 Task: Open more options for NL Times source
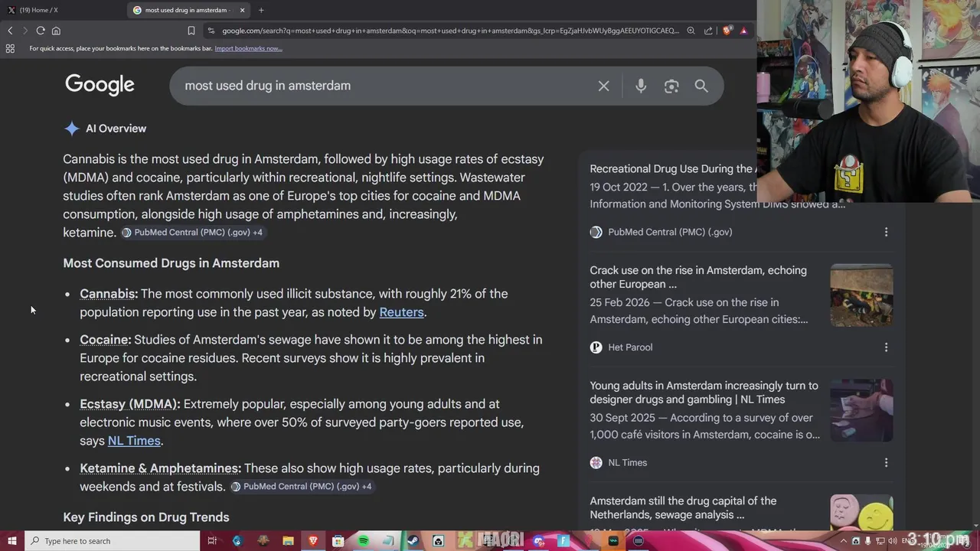(x=886, y=462)
